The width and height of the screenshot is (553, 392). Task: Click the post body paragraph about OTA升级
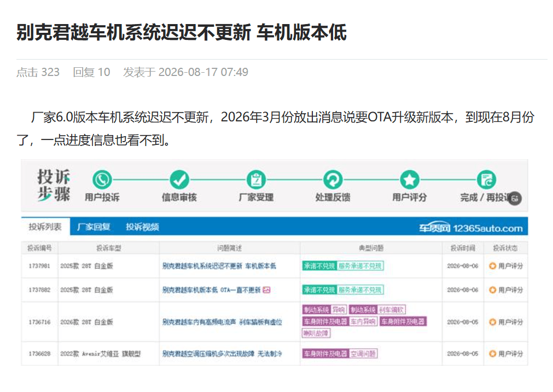point(276,128)
